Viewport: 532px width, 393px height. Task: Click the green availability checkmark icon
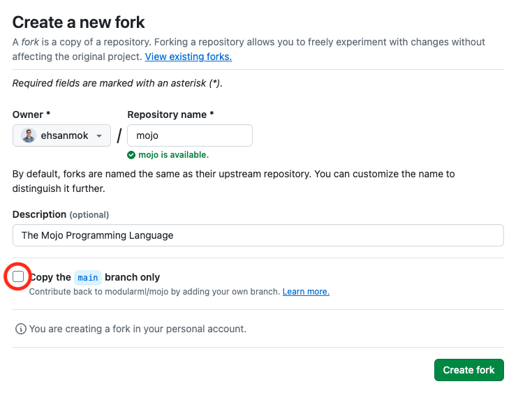pyautogui.click(x=131, y=155)
